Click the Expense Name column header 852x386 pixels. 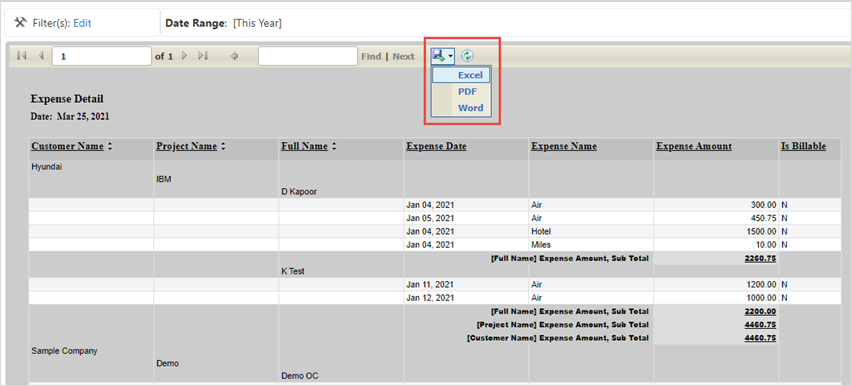click(x=564, y=146)
